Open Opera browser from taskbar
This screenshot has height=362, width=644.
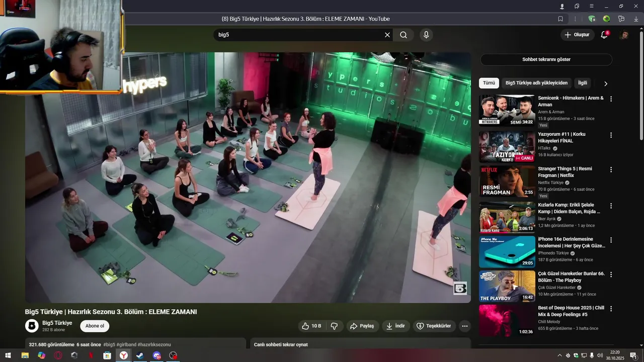[58, 355]
